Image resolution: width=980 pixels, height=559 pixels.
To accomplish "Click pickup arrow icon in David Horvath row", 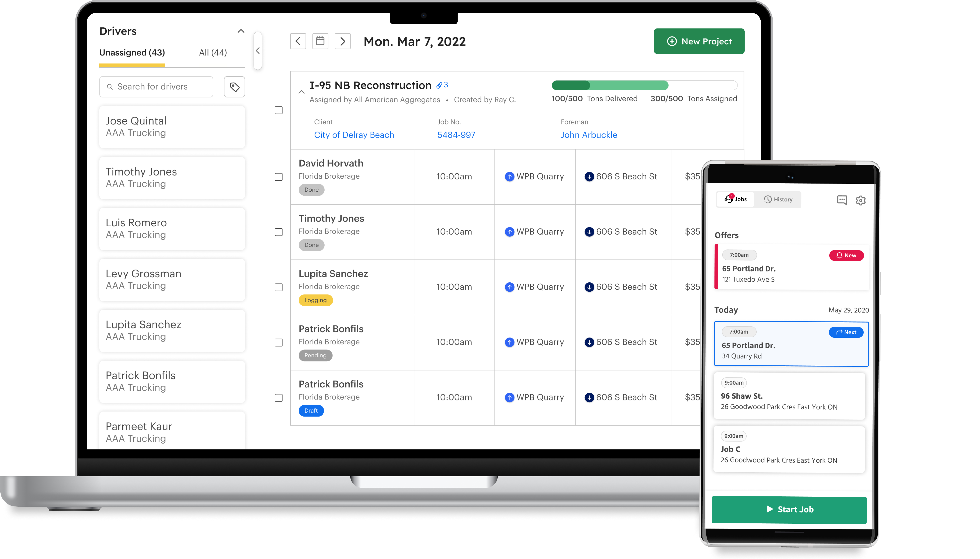I will click(x=509, y=177).
